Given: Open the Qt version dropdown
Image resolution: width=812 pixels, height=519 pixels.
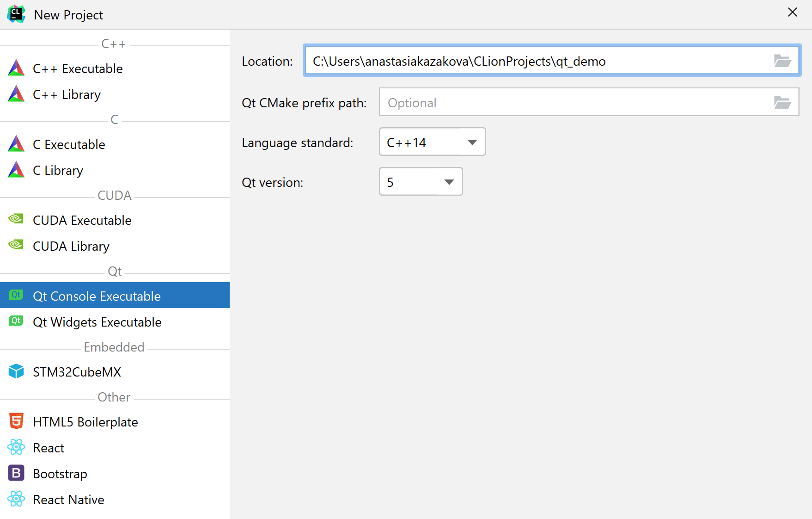Looking at the screenshot, I should tap(421, 182).
